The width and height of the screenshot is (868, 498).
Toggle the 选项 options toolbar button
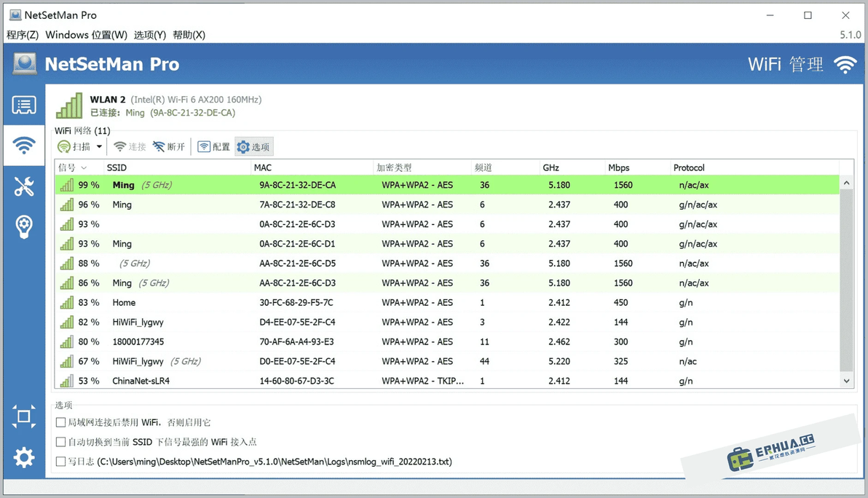[x=253, y=146]
